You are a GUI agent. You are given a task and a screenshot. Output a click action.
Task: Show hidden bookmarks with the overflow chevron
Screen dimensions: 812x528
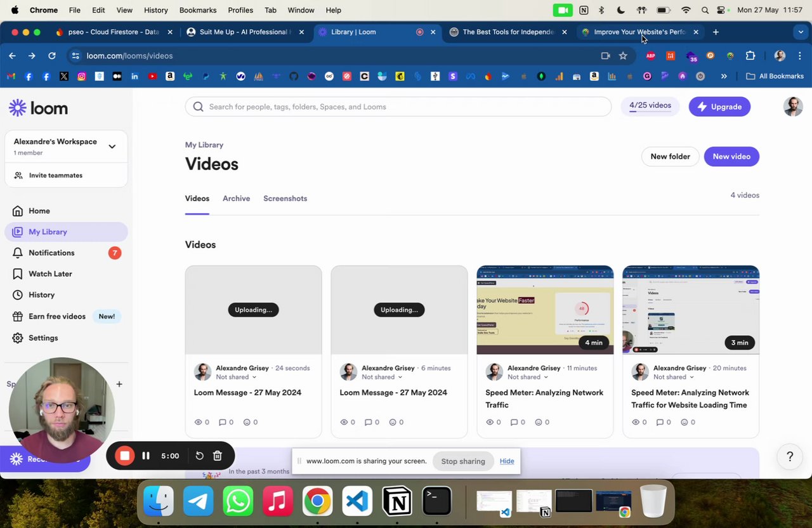point(724,76)
